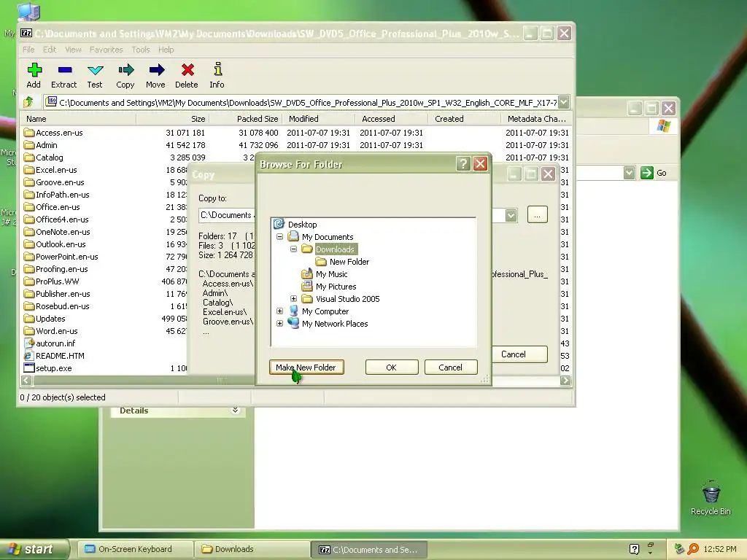Click the Delete toolbar icon

[x=187, y=71]
